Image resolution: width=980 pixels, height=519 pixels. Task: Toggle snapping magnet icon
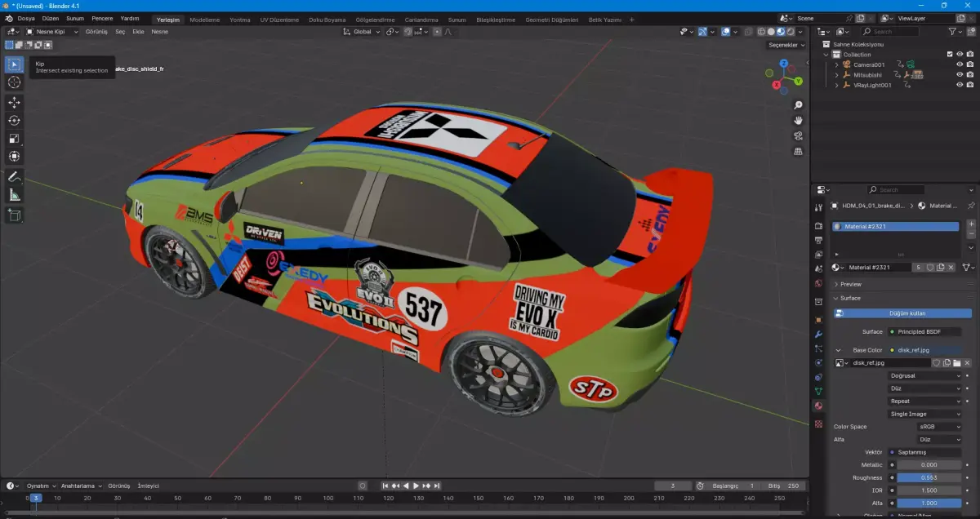click(x=408, y=32)
